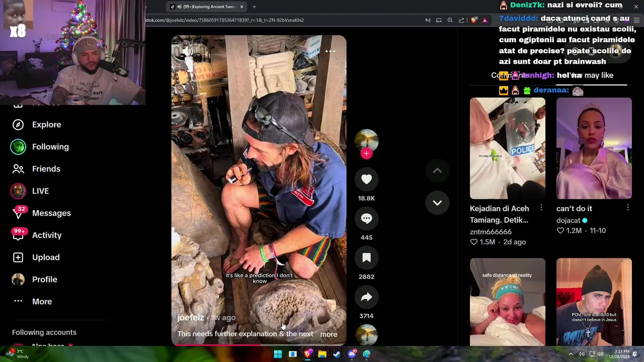Image resolution: width=644 pixels, height=362 pixels.
Task: Open joefelz username on video
Action: pos(191,318)
